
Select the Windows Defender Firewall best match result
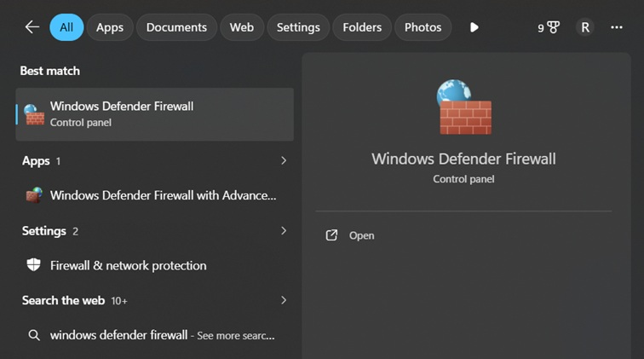click(x=154, y=114)
